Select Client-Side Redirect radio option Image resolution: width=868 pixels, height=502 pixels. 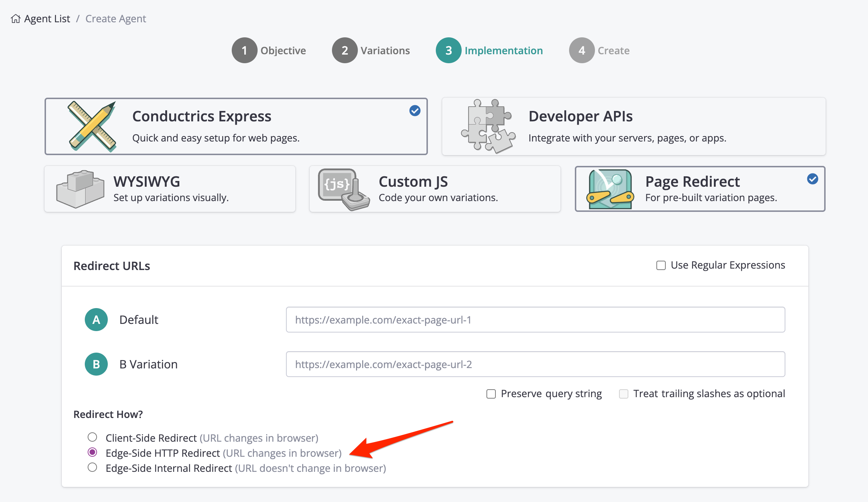coord(92,437)
